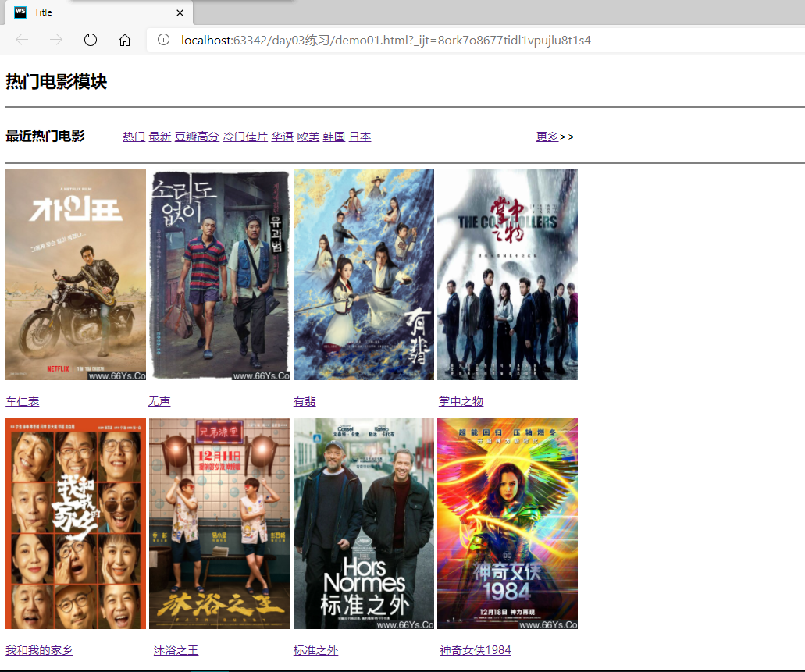Screen dimensions: 805x672
Task: Click the browser forward arrow
Action: (x=56, y=40)
